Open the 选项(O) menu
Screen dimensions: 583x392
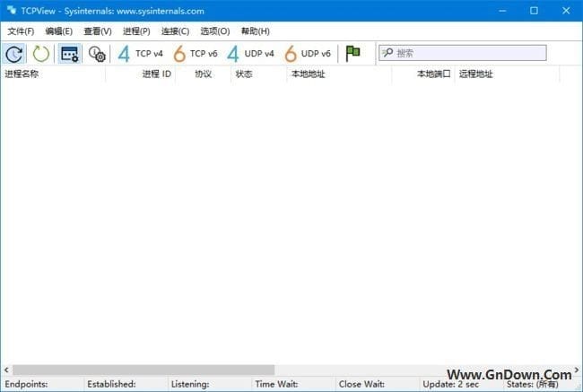215,31
